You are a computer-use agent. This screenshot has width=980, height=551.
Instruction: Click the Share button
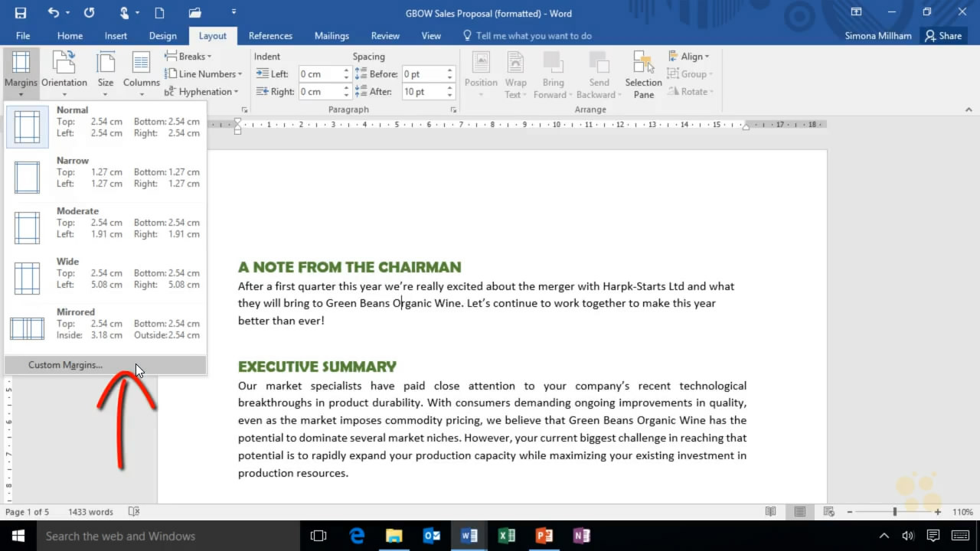942,35
